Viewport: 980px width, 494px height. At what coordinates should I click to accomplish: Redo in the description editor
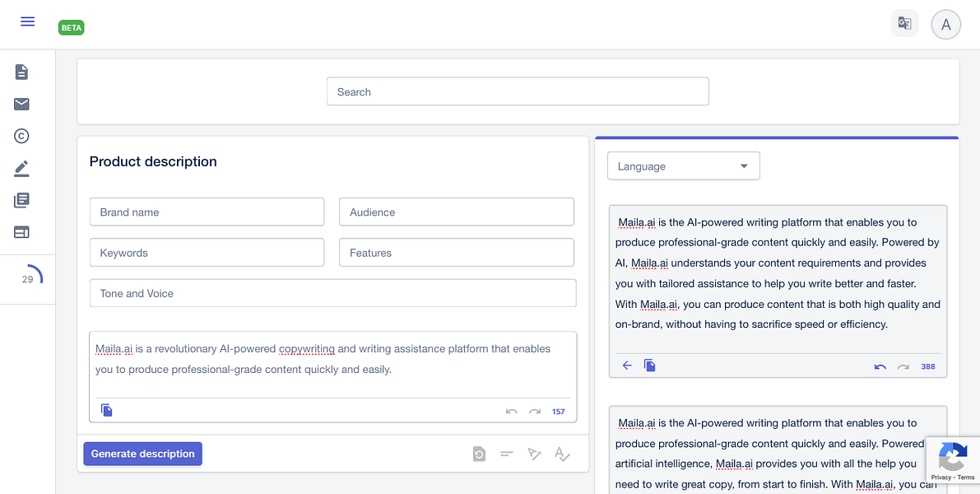point(534,412)
